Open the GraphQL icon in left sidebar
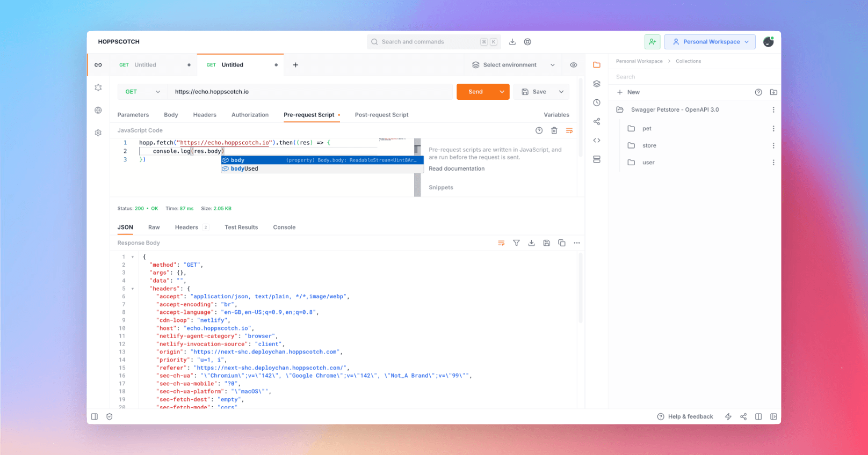This screenshot has height=455, width=868. click(98, 87)
